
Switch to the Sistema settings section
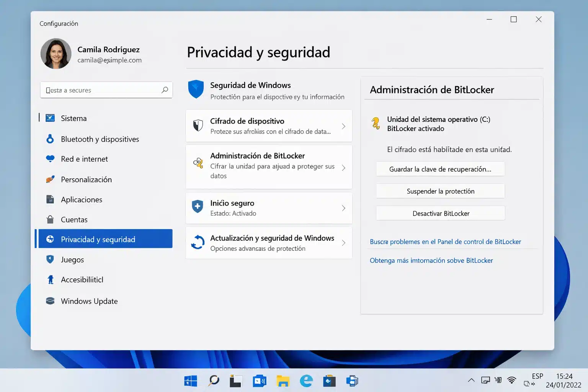coord(73,118)
